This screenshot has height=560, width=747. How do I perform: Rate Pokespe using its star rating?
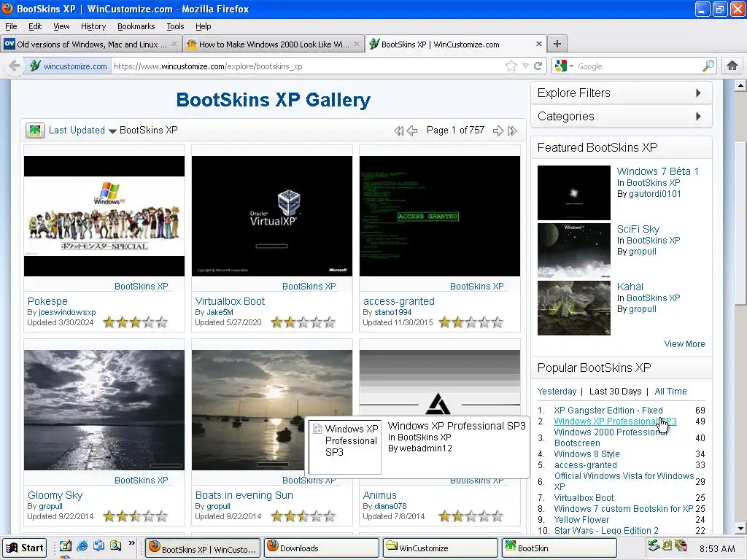pos(136,322)
